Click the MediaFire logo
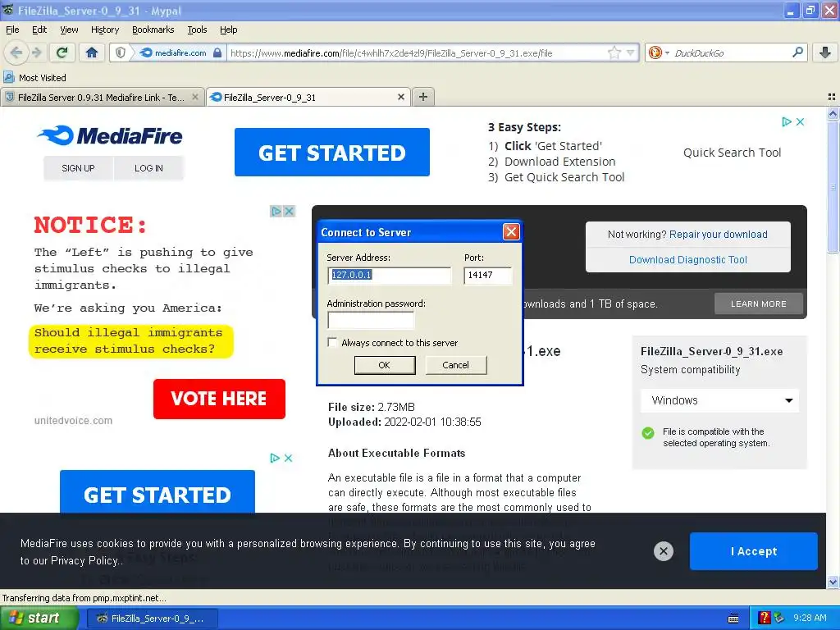The width and height of the screenshot is (840, 630). tap(110, 135)
